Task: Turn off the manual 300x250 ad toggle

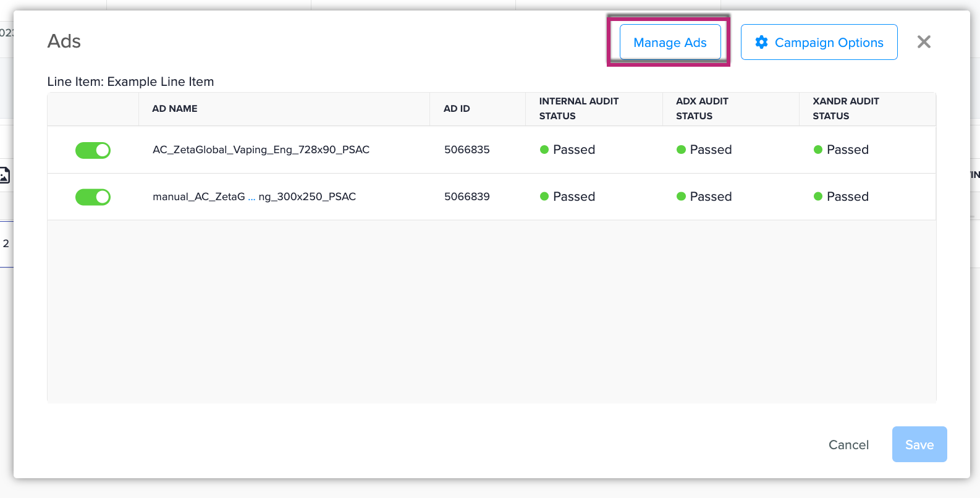Action: (x=93, y=197)
